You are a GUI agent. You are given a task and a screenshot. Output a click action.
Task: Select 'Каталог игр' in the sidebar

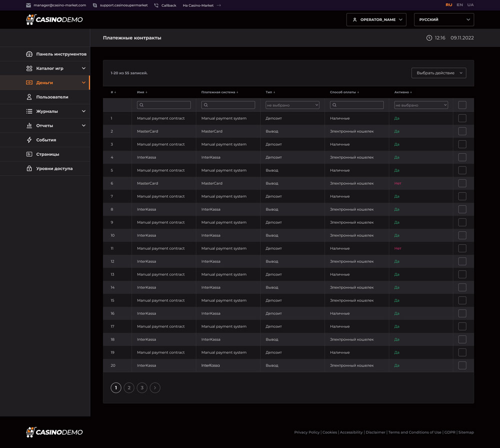coord(49,68)
